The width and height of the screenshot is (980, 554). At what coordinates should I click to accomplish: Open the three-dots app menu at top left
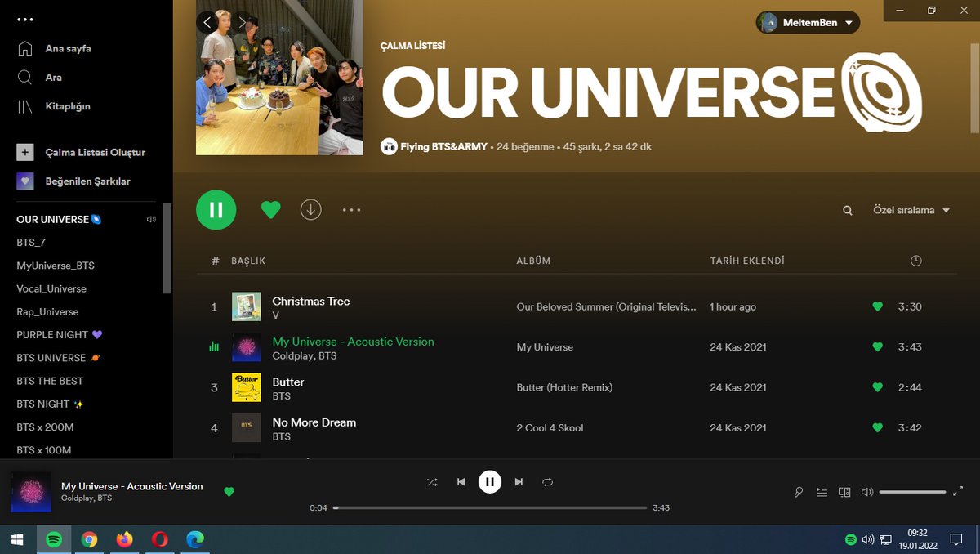click(25, 20)
